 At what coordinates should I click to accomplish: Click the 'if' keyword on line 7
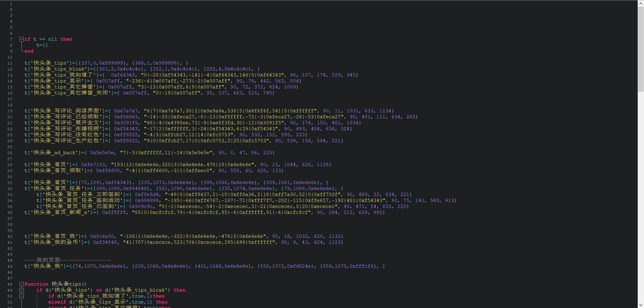coord(27,39)
